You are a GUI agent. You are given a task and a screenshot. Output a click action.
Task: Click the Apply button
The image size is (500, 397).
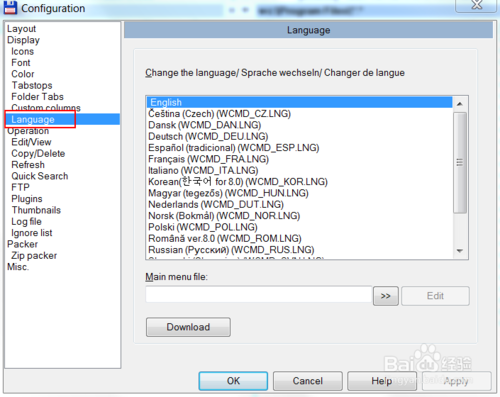coord(456,381)
